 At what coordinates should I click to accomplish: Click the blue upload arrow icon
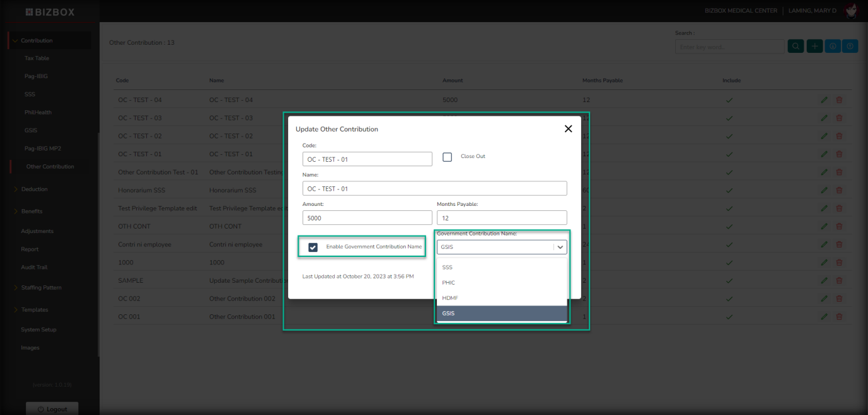[x=850, y=47]
